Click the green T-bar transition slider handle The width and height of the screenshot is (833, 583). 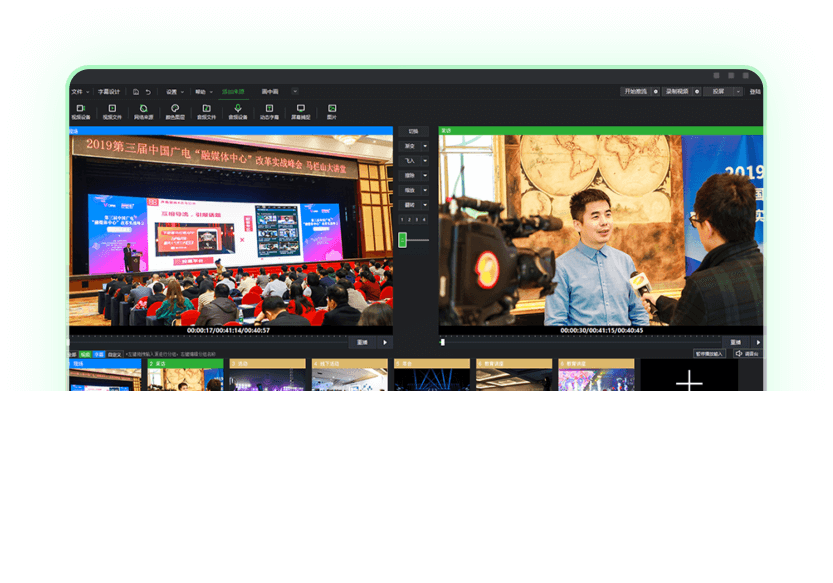pyautogui.click(x=403, y=240)
